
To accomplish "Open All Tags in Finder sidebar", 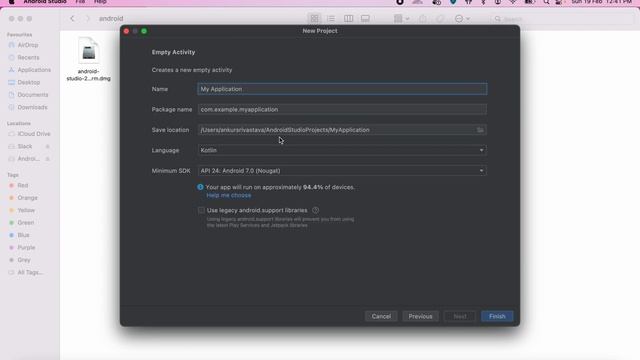I will pos(29,272).
